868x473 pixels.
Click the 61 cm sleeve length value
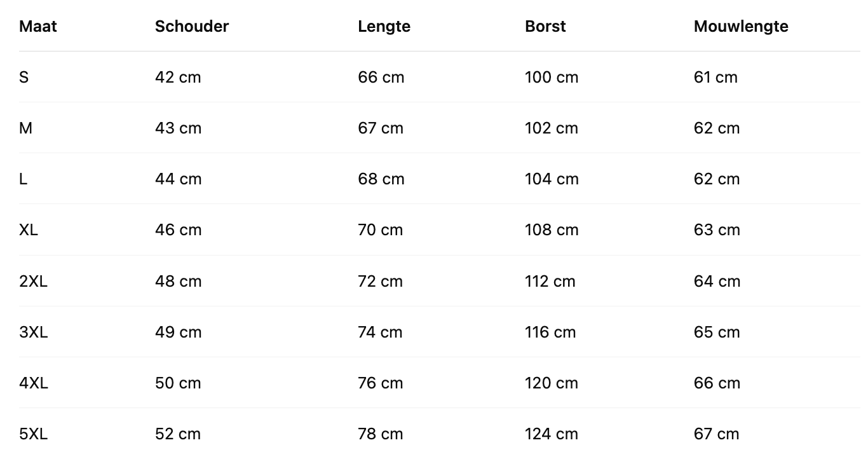(715, 78)
